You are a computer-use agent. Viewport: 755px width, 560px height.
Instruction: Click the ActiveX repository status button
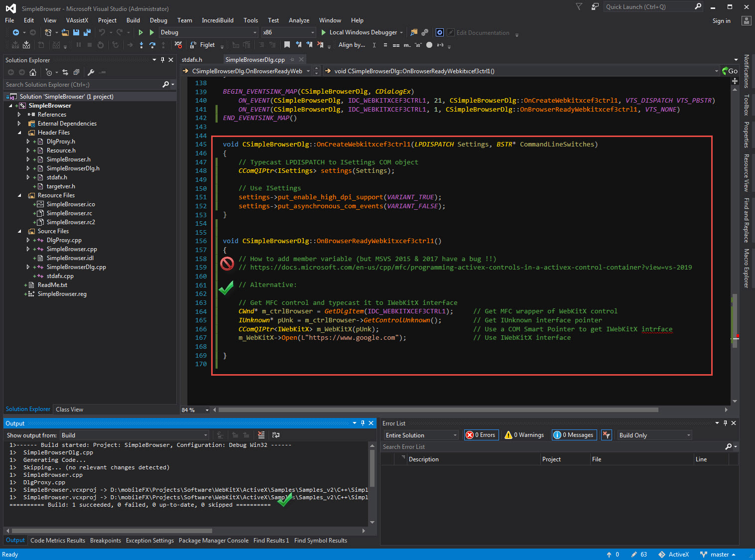pyautogui.click(x=673, y=555)
